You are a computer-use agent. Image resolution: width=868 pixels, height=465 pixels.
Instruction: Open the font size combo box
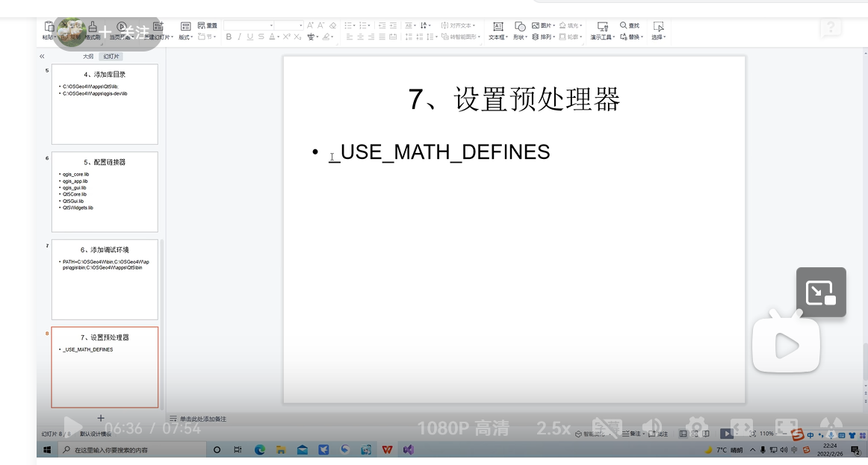[x=290, y=25]
